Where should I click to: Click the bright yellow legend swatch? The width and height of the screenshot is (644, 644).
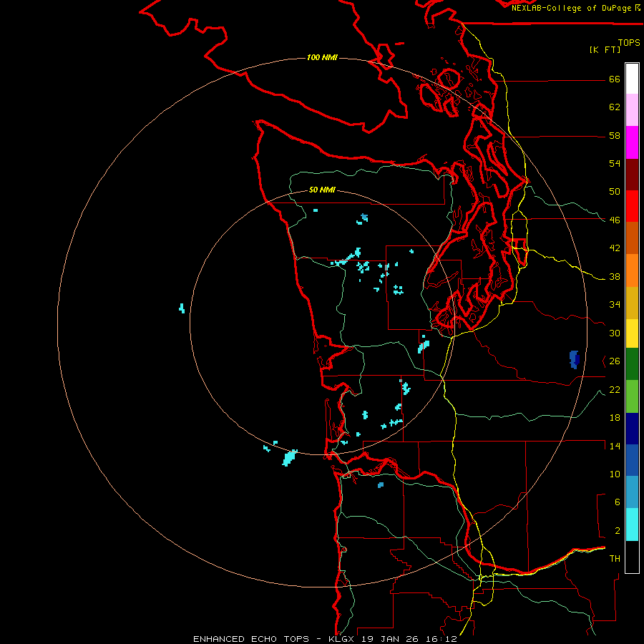tap(632, 333)
